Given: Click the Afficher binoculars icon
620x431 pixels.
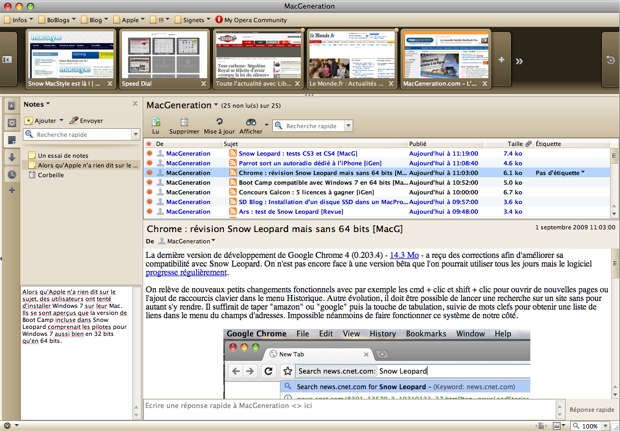Looking at the screenshot, I should [x=251, y=122].
